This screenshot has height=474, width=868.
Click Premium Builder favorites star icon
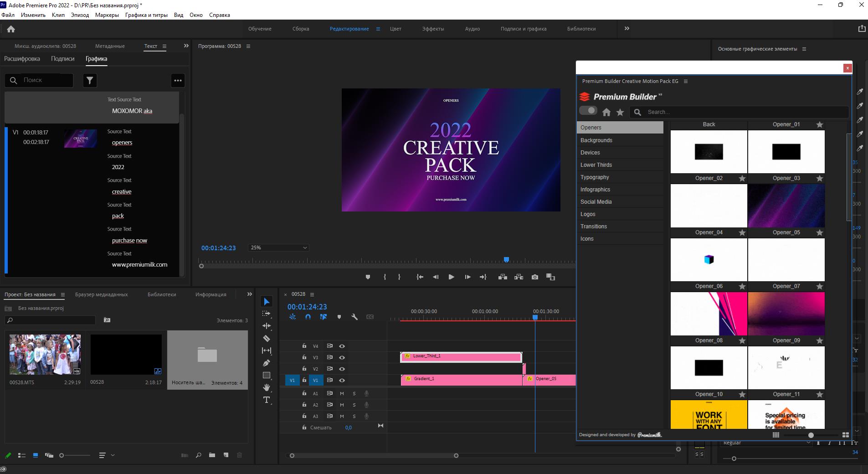620,112
